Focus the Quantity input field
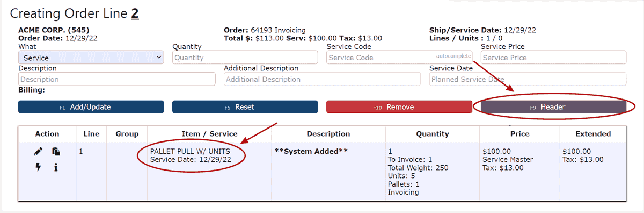The image size is (644, 213). coord(245,58)
